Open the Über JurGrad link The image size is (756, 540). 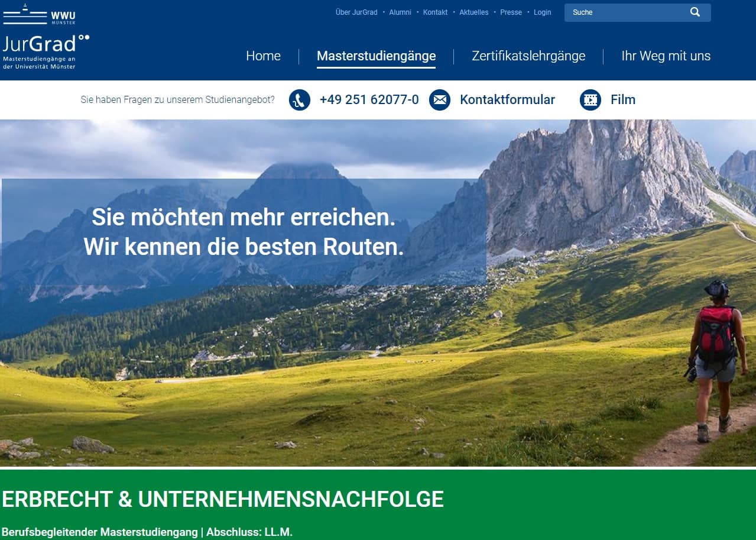[x=356, y=12]
